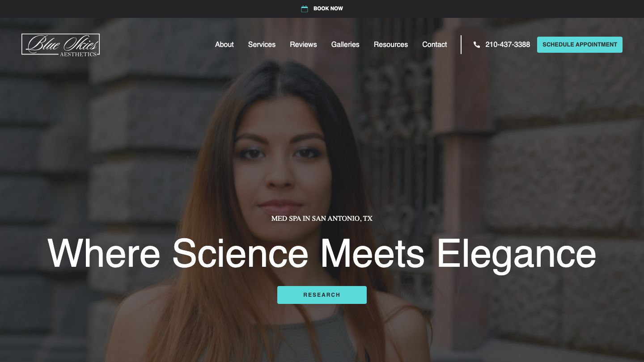Click the phone handset icon
This screenshot has height=362, width=644.
click(x=477, y=45)
